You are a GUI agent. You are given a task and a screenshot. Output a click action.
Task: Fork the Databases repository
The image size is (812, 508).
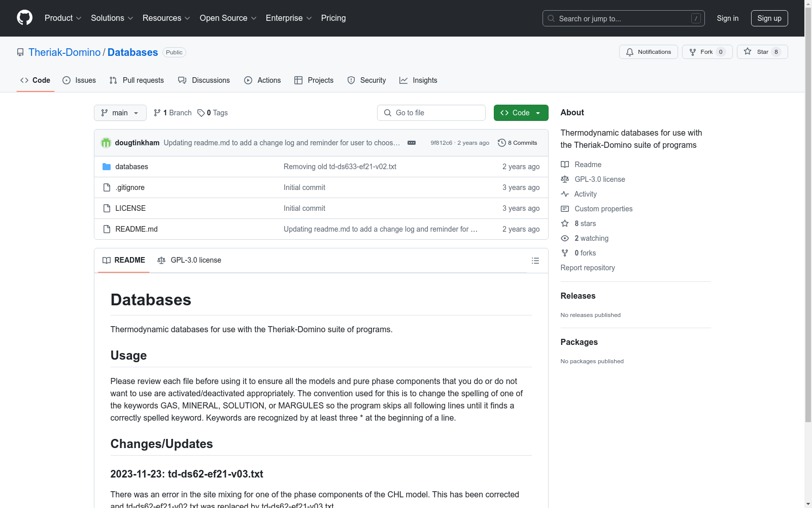point(707,52)
